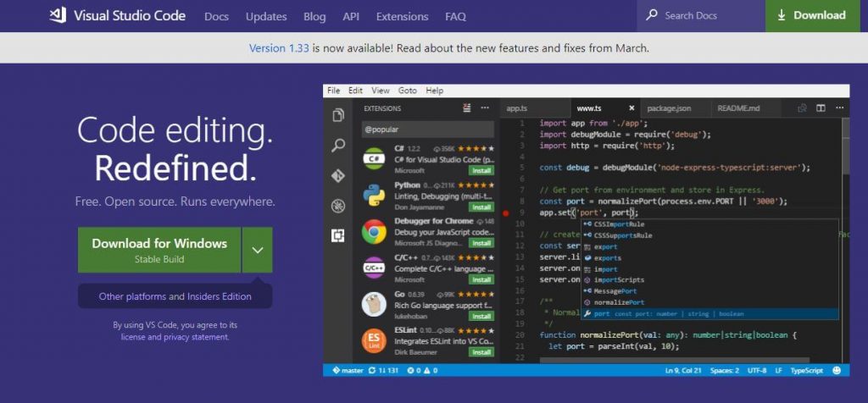
Task: Open the Debug icon in activity bar
Action: tap(337, 207)
